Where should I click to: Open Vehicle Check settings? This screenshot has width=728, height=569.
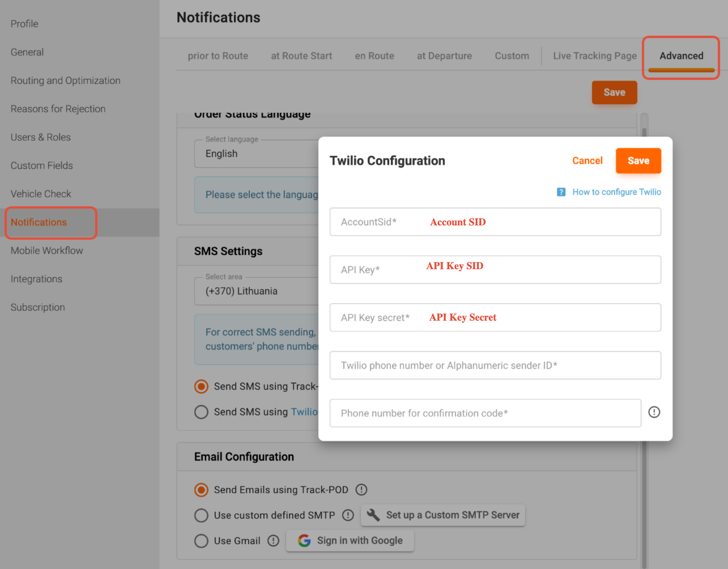pyautogui.click(x=41, y=194)
